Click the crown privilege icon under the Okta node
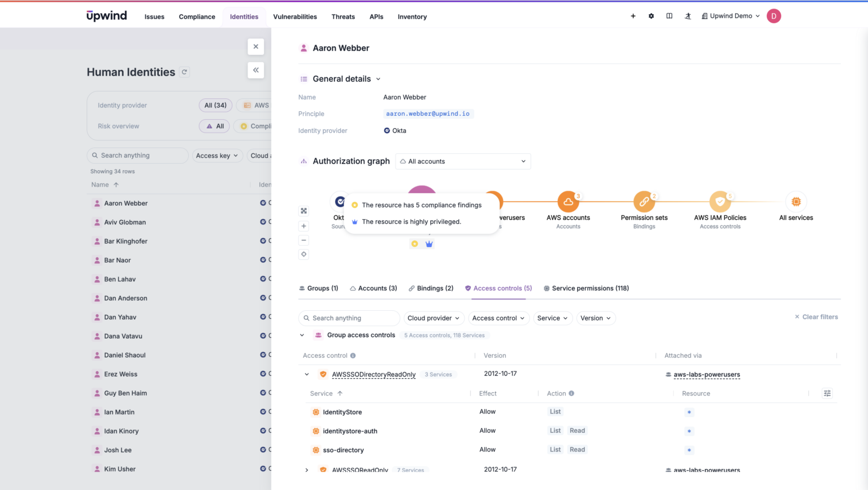Screen dimensions: 868x490 pos(429,244)
